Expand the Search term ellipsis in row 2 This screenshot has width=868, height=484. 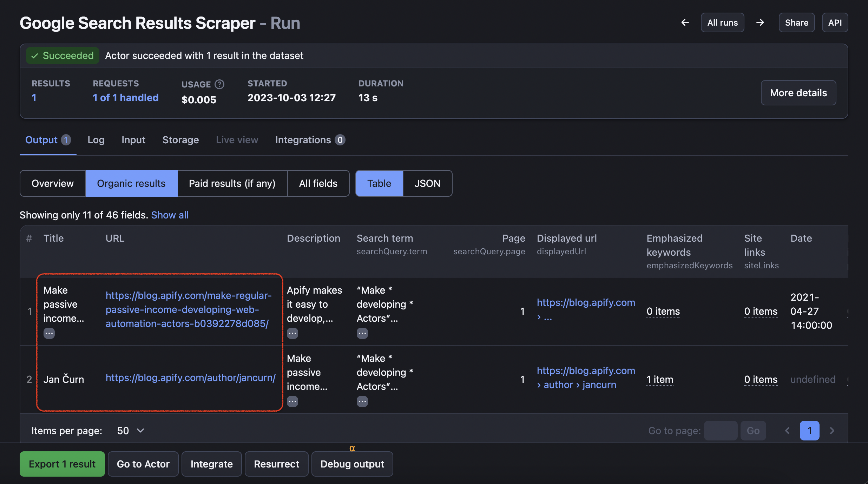pos(362,401)
